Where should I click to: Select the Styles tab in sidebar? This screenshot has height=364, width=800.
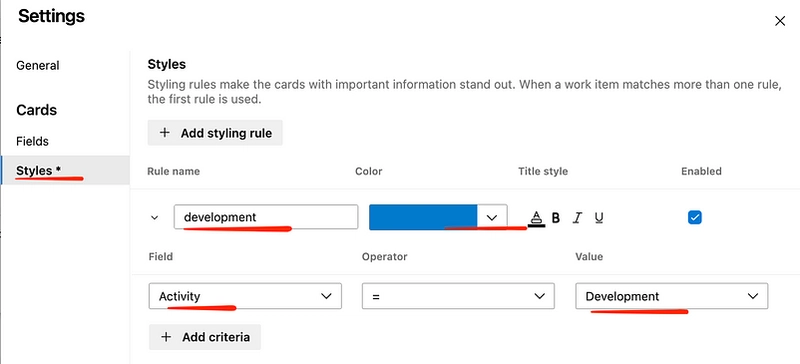[x=65, y=171]
